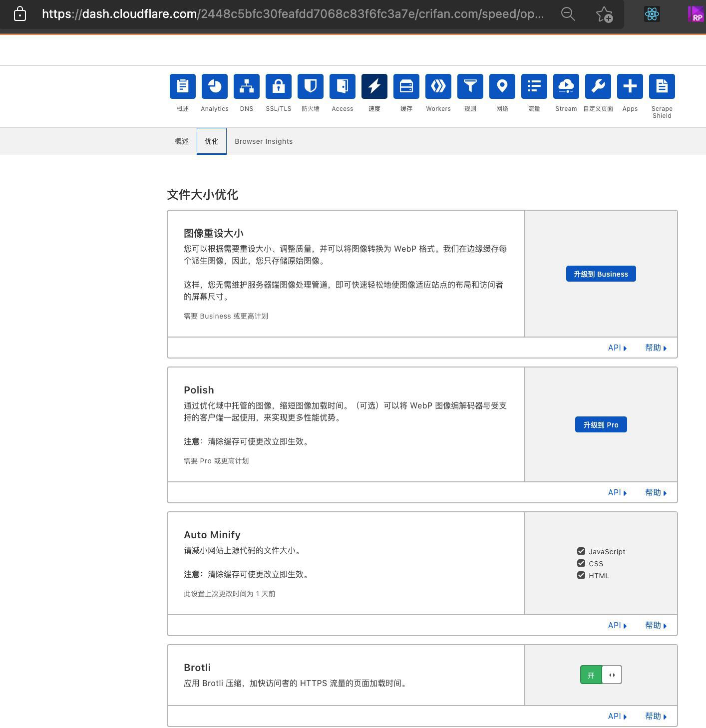Open the SSL/TLS padlock icon
Image resolution: width=706 pixels, height=728 pixels.
click(279, 86)
